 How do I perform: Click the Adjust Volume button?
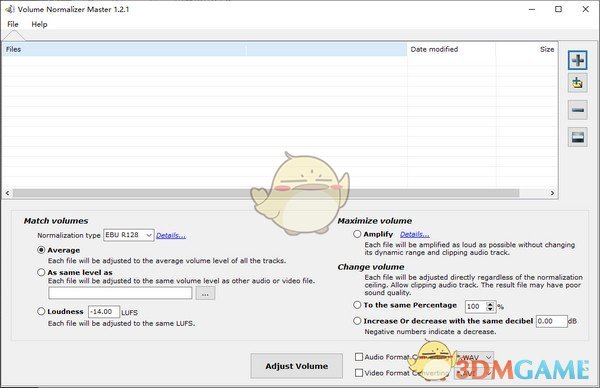[297, 366]
